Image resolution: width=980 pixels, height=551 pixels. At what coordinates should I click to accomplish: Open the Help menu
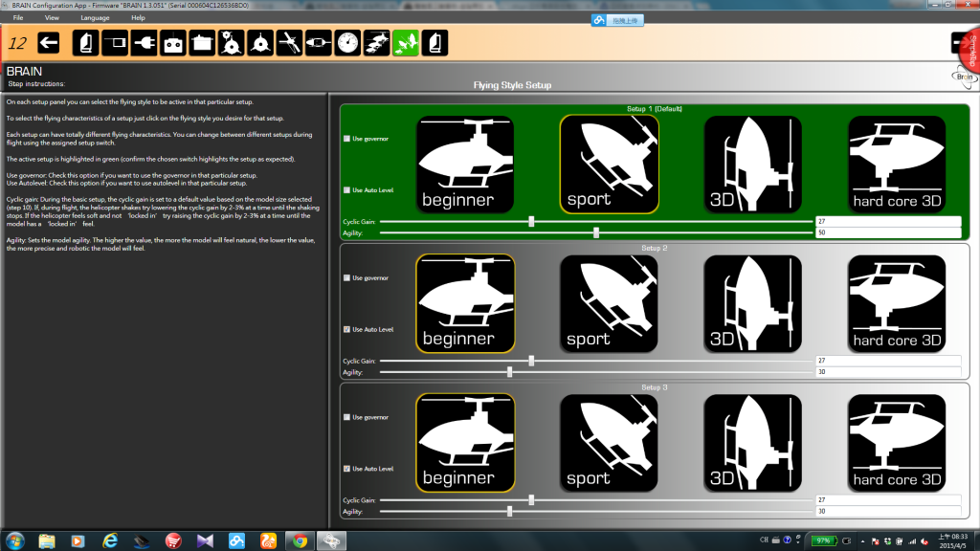[x=138, y=17]
